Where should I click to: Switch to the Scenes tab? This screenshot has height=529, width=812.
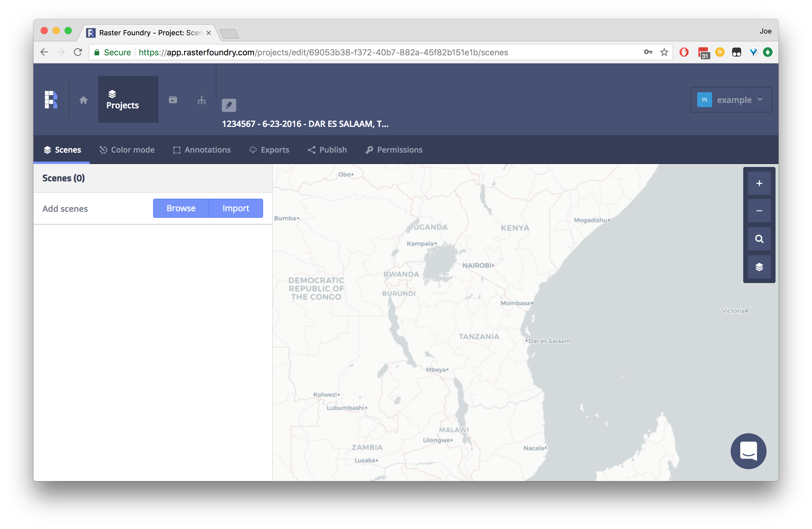coord(62,150)
